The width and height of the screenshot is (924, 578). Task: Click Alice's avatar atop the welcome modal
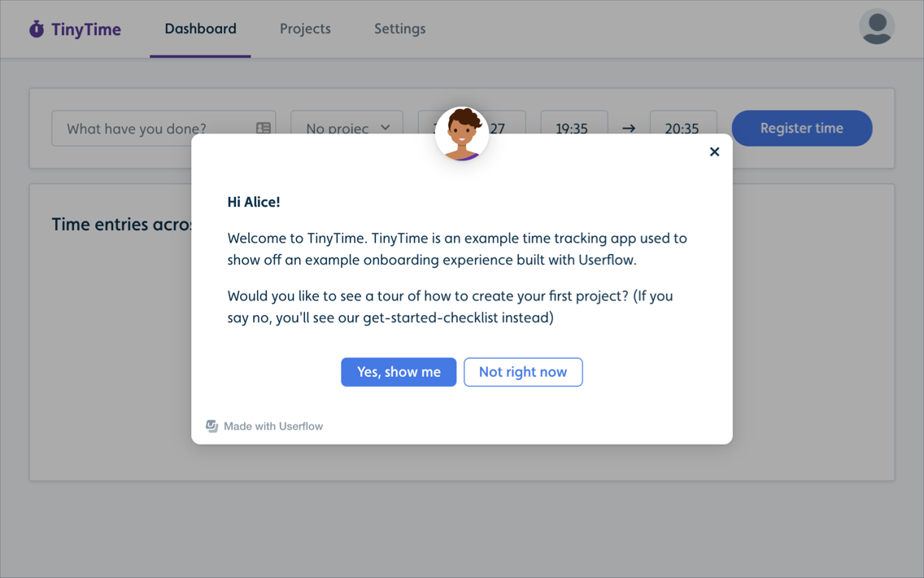tap(461, 134)
